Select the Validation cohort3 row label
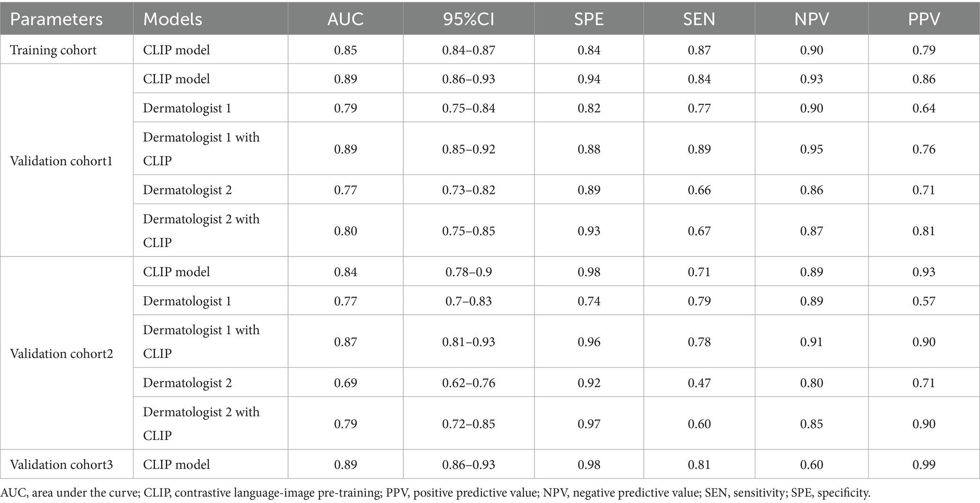 (x=62, y=464)
